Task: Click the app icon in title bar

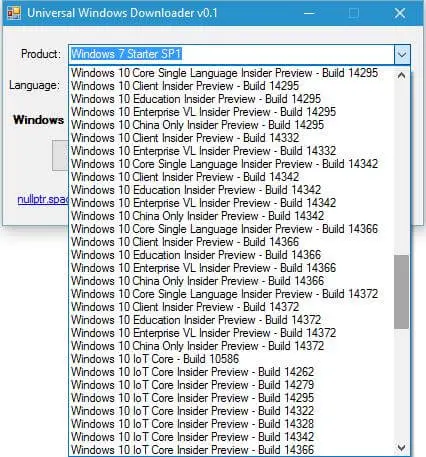Action: click(x=14, y=13)
